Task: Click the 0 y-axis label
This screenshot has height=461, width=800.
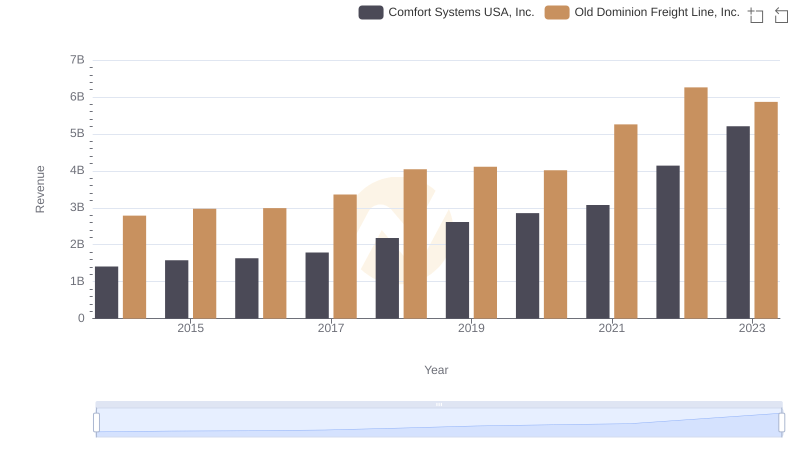Action: coord(81,318)
